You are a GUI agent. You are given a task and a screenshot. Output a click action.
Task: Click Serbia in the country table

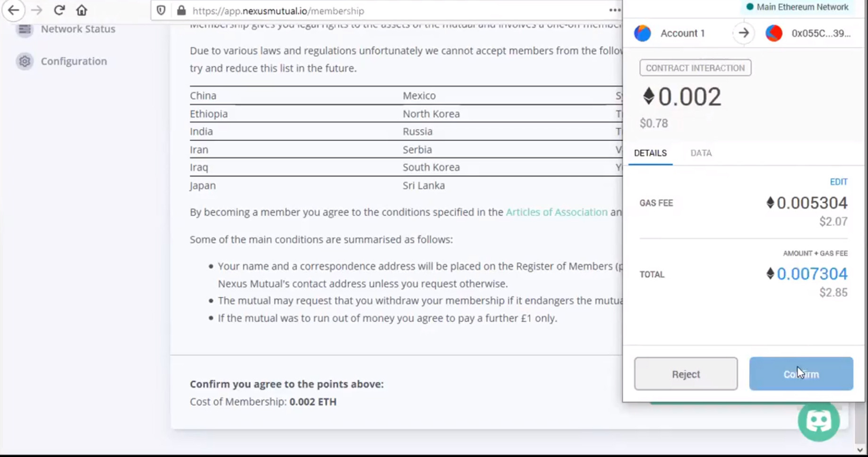(417, 150)
